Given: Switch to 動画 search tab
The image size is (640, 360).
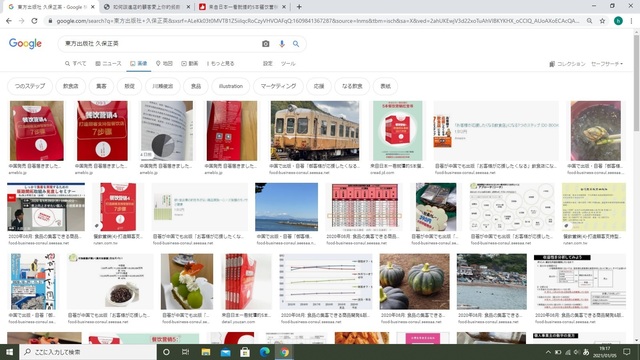Looking at the screenshot, I should pyautogui.click(x=189, y=64).
